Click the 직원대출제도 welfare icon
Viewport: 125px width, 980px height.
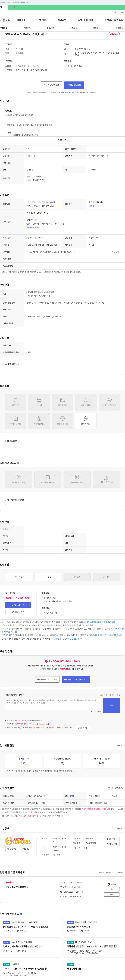[x=39, y=421]
